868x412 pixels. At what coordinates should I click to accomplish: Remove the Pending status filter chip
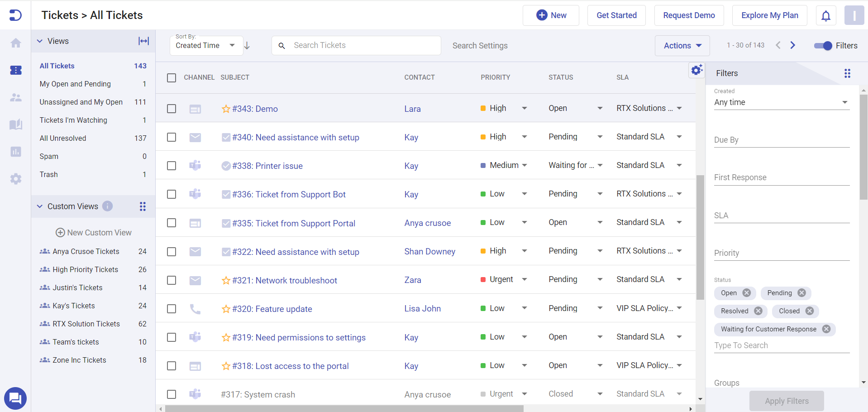tap(801, 293)
